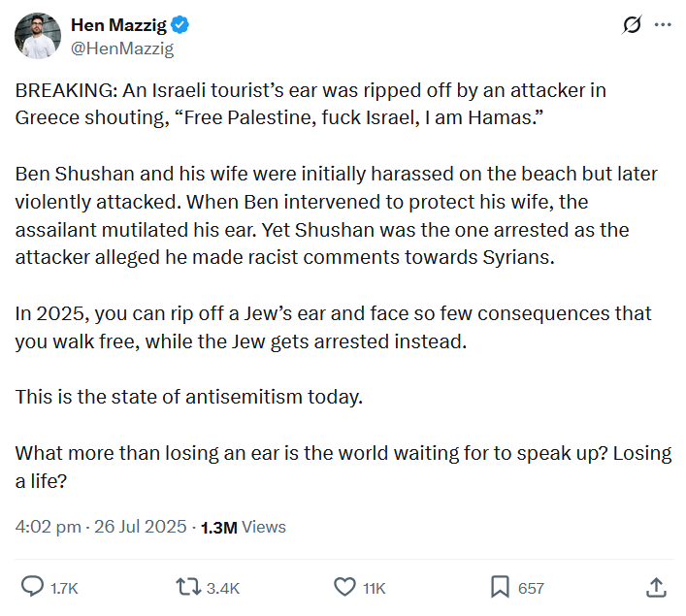
Task: Click the Grok slashed-circle icon
Action: pyautogui.click(x=632, y=26)
